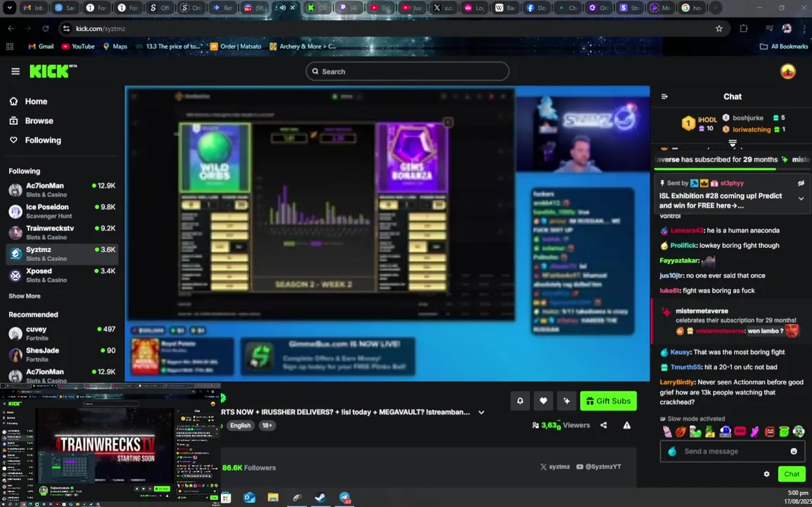The width and height of the screenshot is (812, 507).
Task: Select the red angry face quick emote
Action: click(770, 432)
